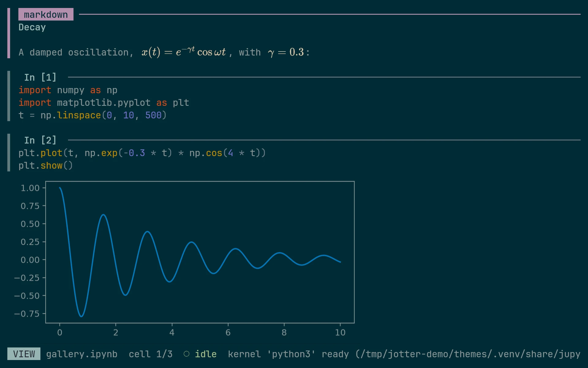The width and height of the screenshot is (588, 368).
Task: Click the −0.75 y-axis tick label
Action: click(27, 314)
